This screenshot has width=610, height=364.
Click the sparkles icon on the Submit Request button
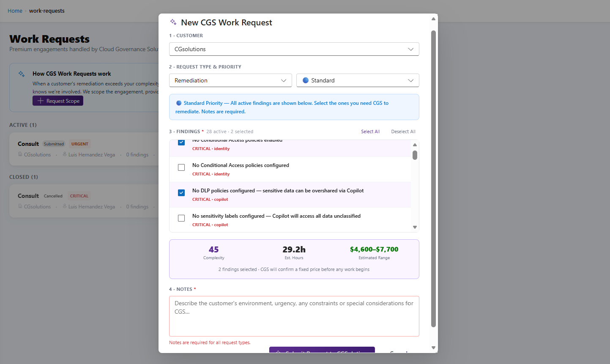277,351
